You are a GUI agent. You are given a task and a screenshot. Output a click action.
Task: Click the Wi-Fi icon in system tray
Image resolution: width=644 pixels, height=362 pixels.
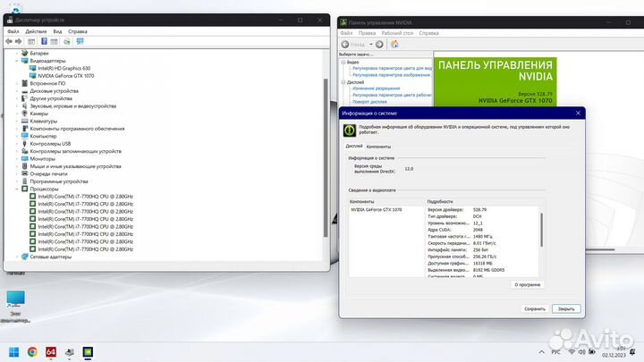point(572,352)
